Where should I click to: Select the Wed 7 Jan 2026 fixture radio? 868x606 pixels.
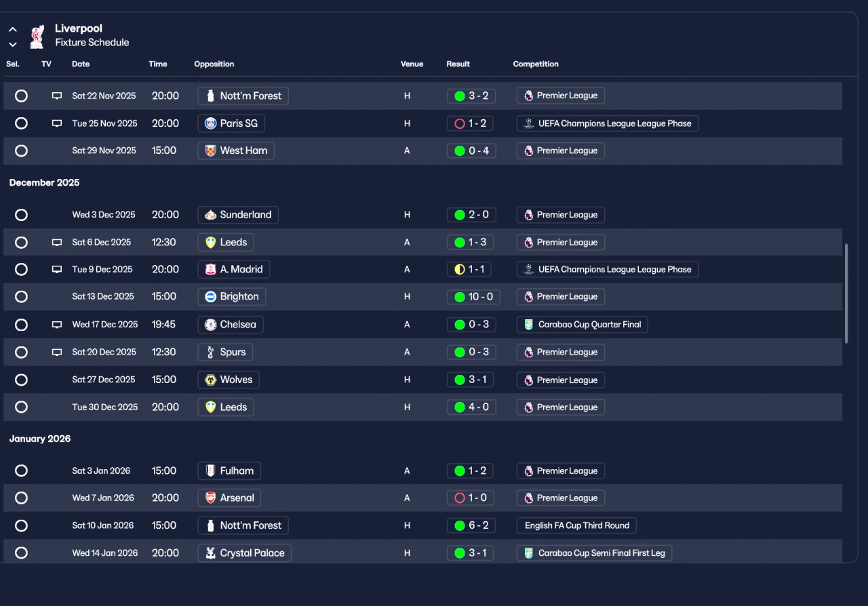click(x=21, y=498)
